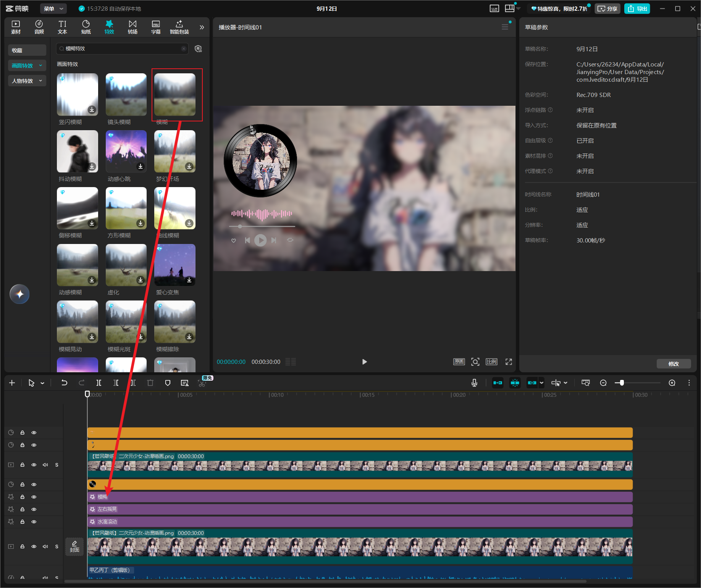Viewport: 701px width, 588px height.
Task: Switch to the 音频 tab
Action: (39, 27)
